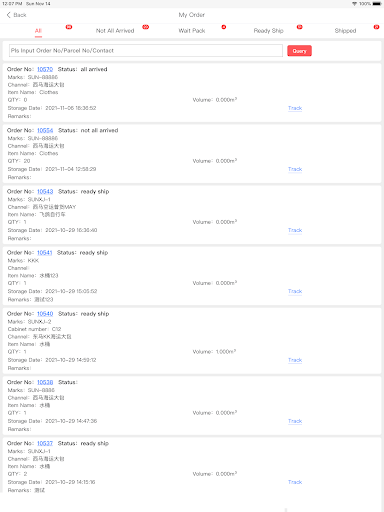Tap the red badge beside Shipped
This screenshot has height=512, width=384.
pyautogui.click(x=376, y=27)
